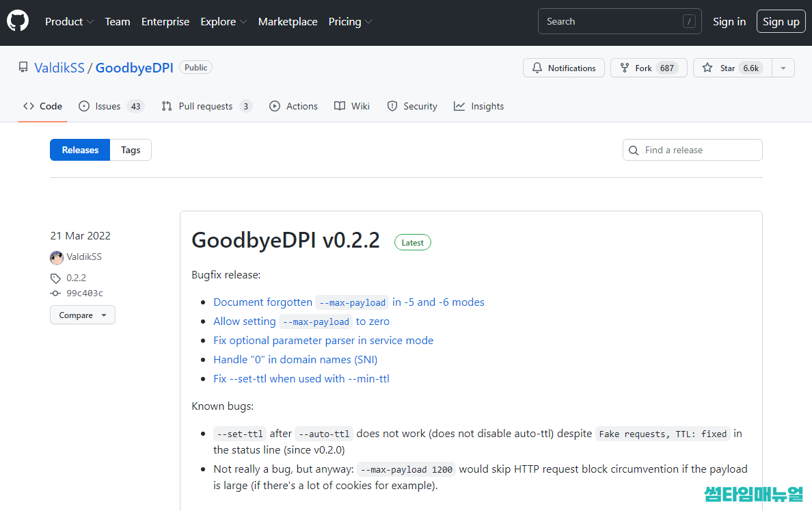Screen dimensions: 812x511
Task: Click ValdikSS avatar image
Action: pyautogui.click(x=57, y=257)
